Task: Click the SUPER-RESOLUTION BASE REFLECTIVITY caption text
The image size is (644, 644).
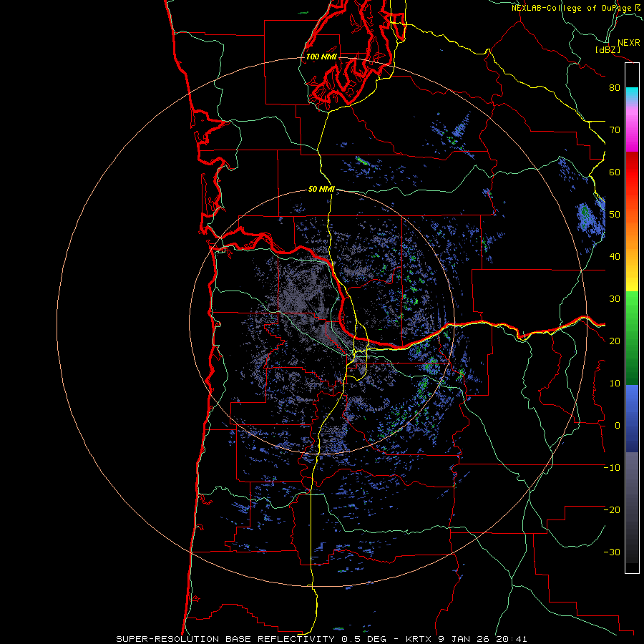Action: click(x=225, y=639)
